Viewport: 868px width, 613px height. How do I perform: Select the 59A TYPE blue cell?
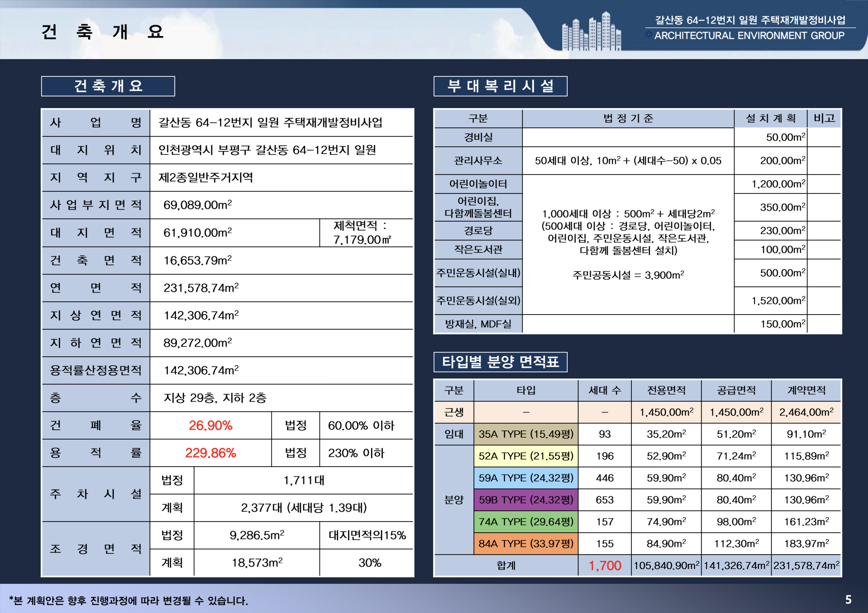526,478
